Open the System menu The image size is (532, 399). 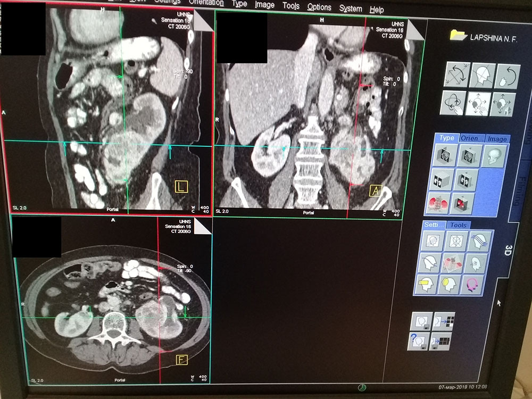click(x=351, y=9)
